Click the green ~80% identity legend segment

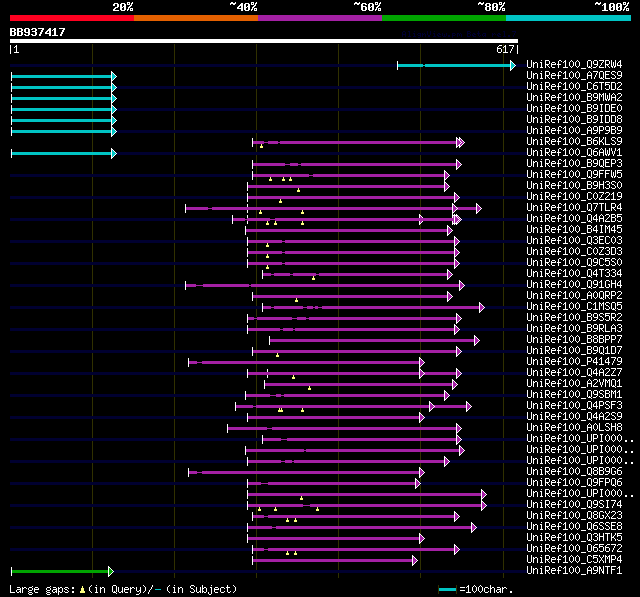tap(444, 18)
